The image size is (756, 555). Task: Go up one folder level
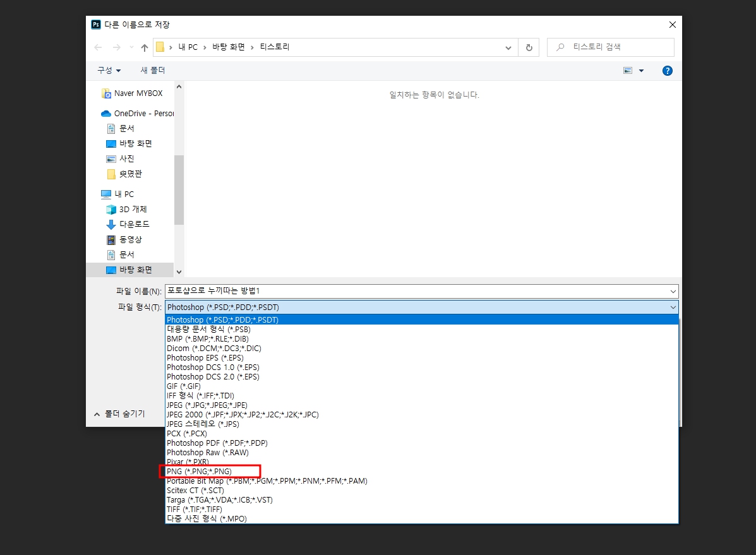[145, 47]
